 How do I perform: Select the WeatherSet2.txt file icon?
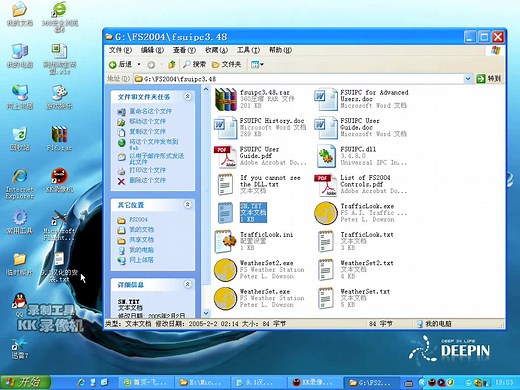coord(326,270)
